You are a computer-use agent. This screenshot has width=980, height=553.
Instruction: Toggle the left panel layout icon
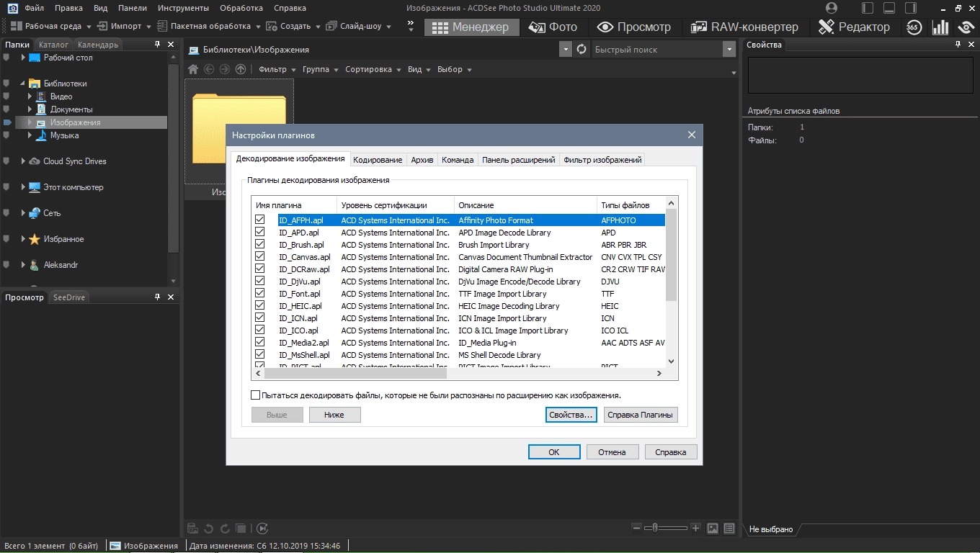pos(868,8)
